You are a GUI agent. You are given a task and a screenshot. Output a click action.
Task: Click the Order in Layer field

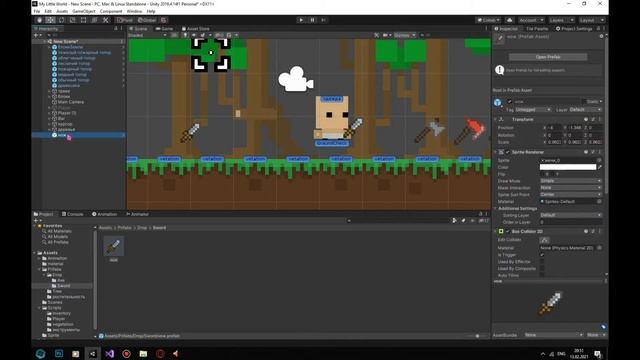pyautogui.click(x=571, y=222)
